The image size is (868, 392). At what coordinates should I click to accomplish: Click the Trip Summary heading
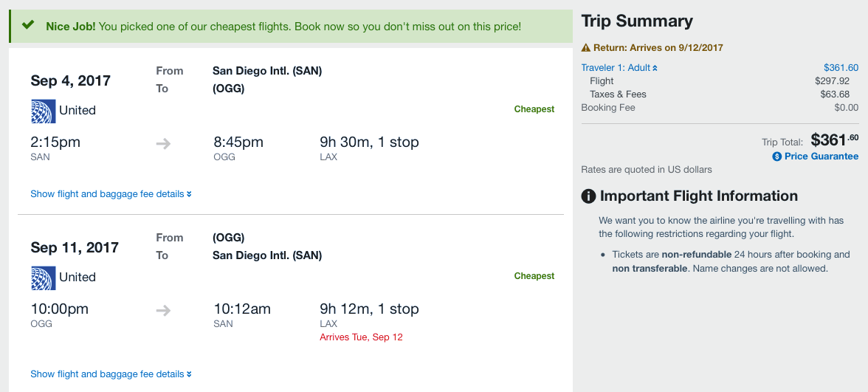(637, 21)
